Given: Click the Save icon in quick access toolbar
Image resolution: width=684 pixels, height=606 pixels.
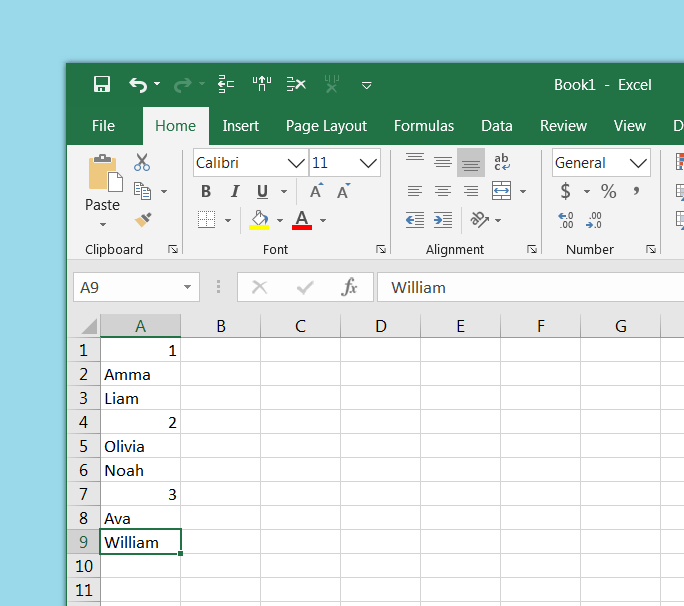Looking at the screenshot, I should coord(101,85).
